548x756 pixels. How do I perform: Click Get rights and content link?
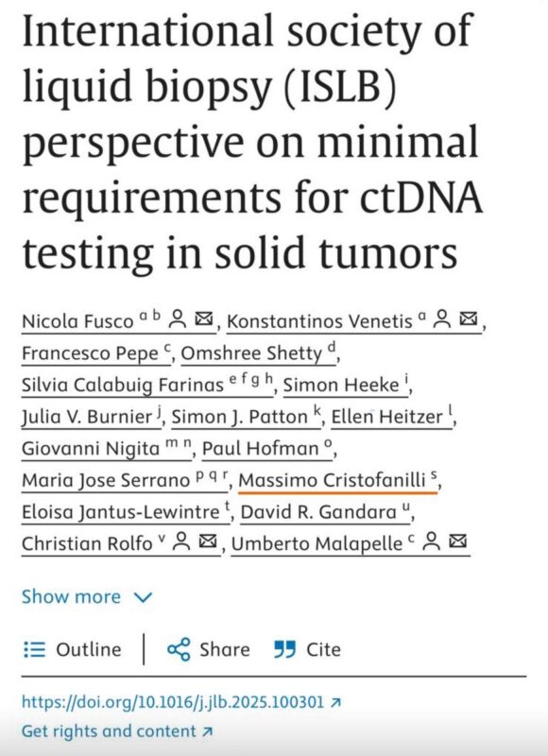[x=117, y=730]
